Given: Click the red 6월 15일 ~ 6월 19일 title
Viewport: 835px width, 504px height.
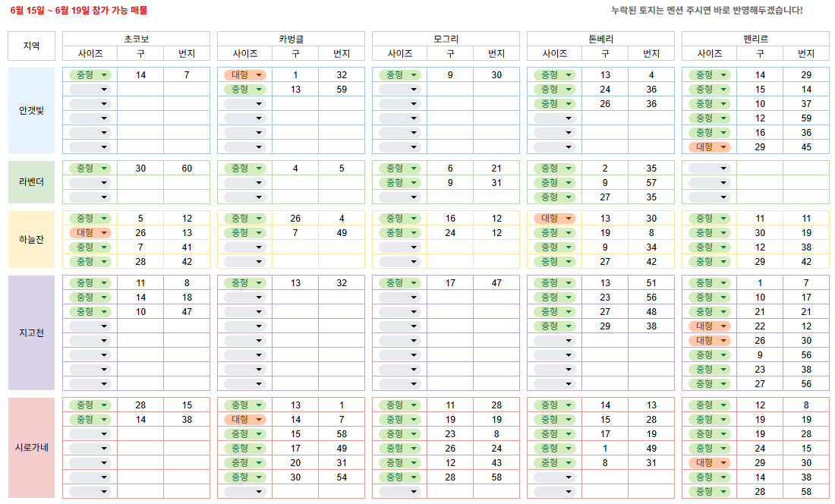Looking at the screenshot, I should (79, 10).
